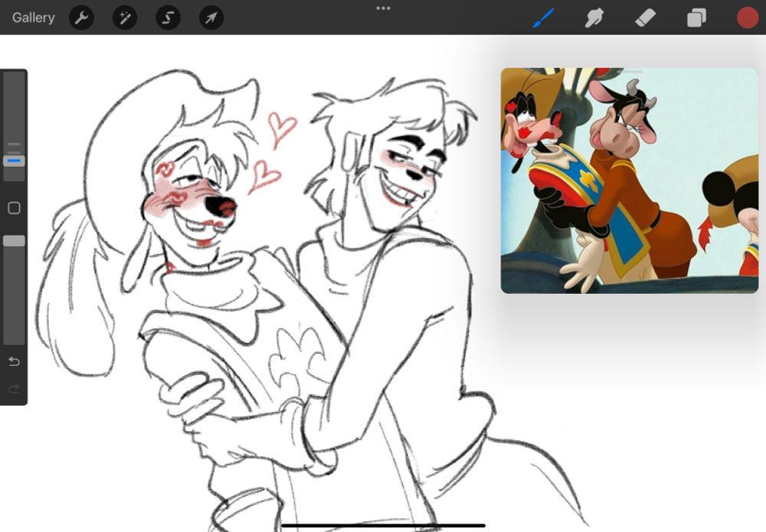Image resolution: width=766 pixels, height=532 pixels.
Task: Tap the three-dot multitasking indicator
Action: 383,8
